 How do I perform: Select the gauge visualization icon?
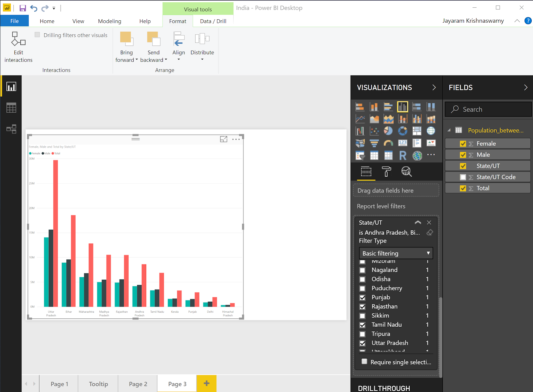point(388,143)
